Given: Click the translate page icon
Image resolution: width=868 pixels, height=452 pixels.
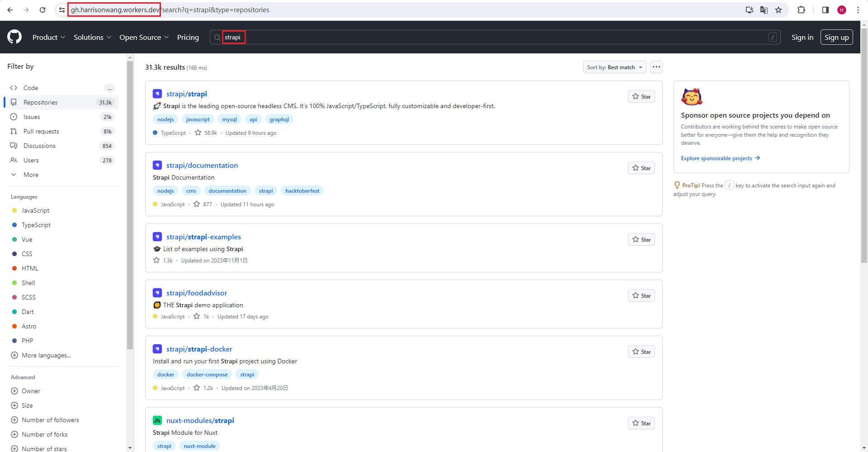Looking at the screenshot, I should (x=764, y=10).
